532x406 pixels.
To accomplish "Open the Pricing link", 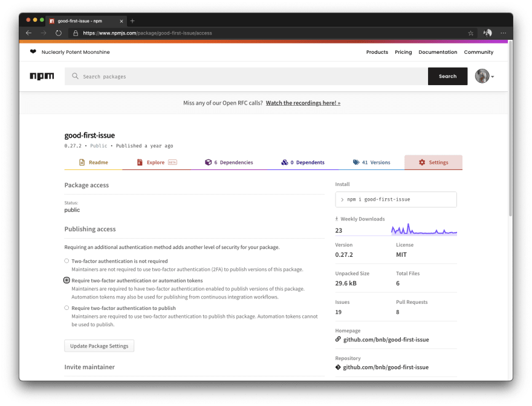I will pos(403,52).
